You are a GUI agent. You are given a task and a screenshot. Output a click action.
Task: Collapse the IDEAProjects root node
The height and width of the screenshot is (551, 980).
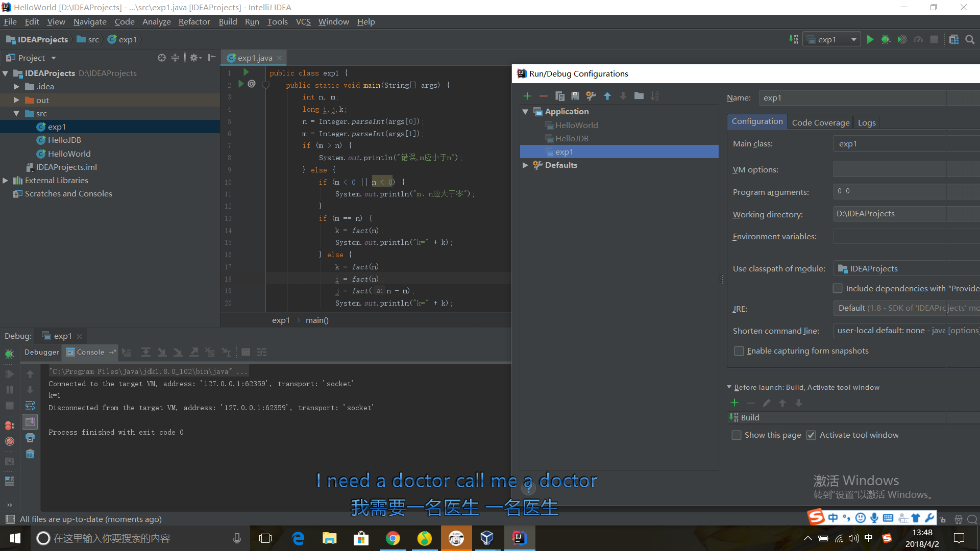click(x=5, y=73)
